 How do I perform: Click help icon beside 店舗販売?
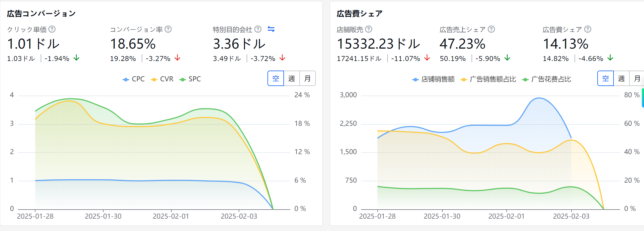369,29
